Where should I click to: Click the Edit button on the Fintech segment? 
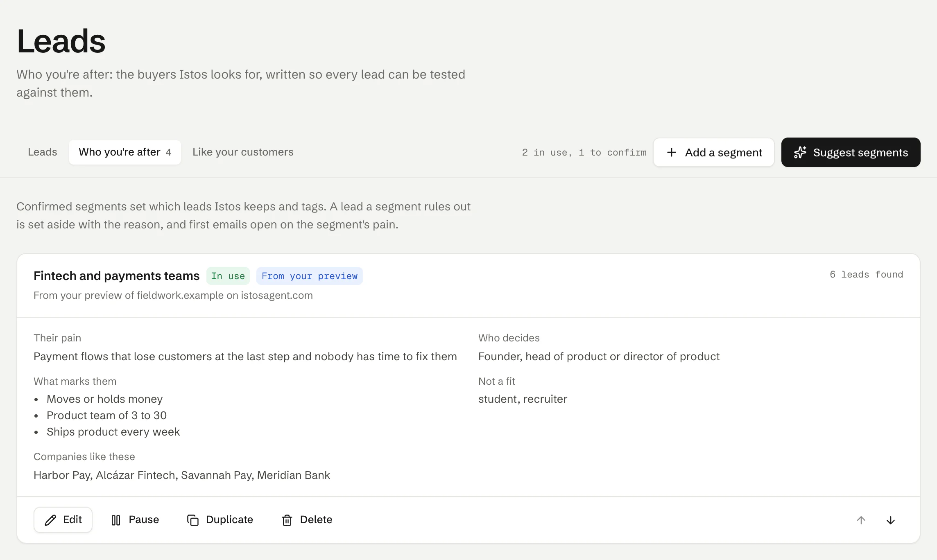[x=63, y=520]
